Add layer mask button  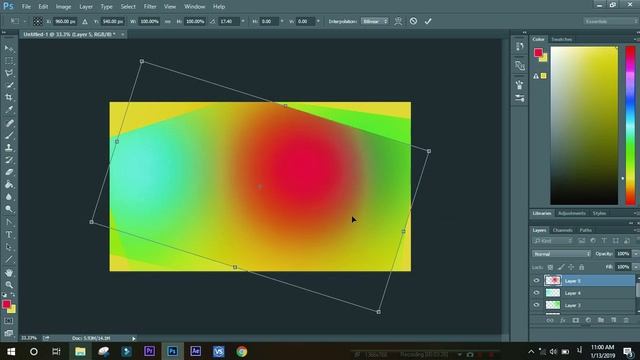[x=576, y=320]
